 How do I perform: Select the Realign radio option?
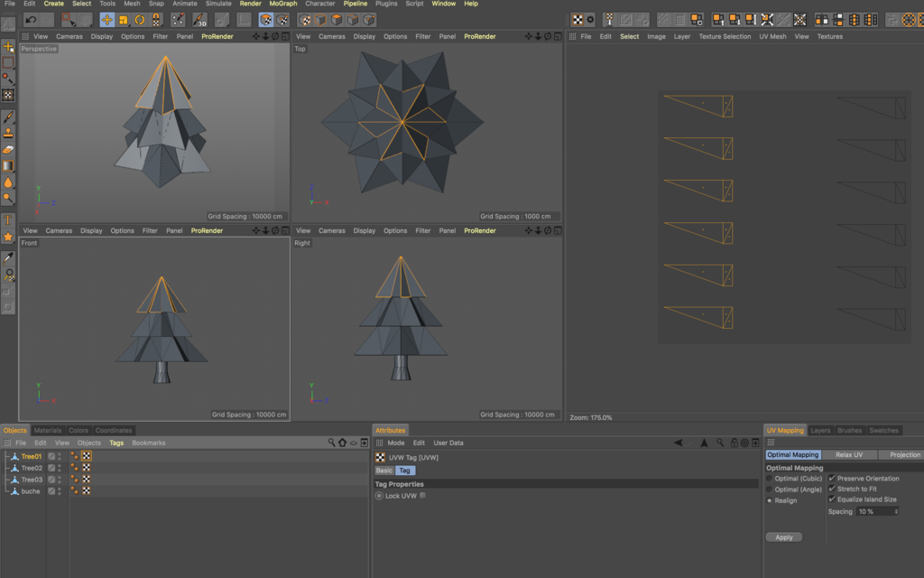[769, 500]
